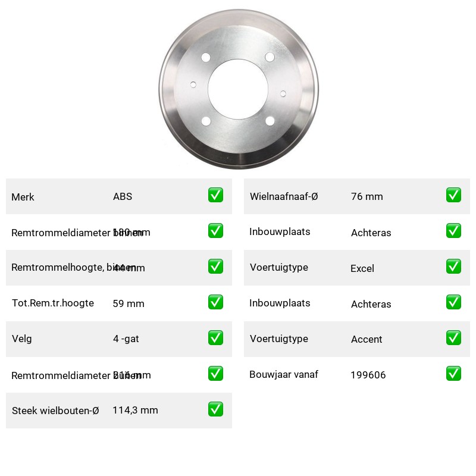Viewport: 476px width, 476px height.
Task: Toggle the check for Remtrommeldiameter buiten row
Action: coord(215,374)
